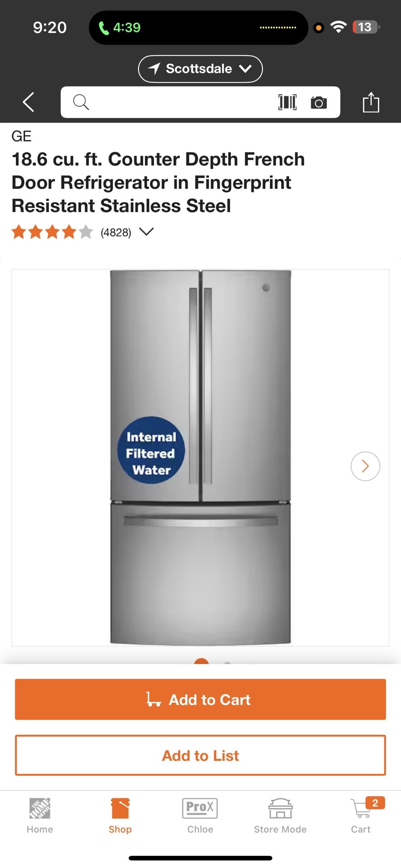Tap the back arrow icon
The height and width of the screenshot is (868, 401).
pos(29,102)
